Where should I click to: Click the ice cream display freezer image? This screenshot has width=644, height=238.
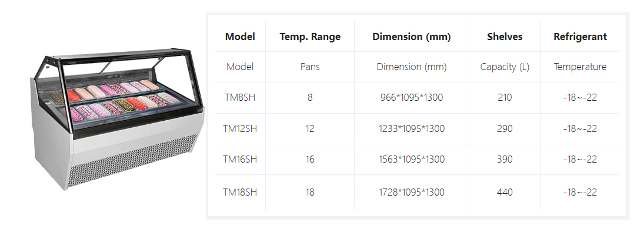(x=116, y=121)
